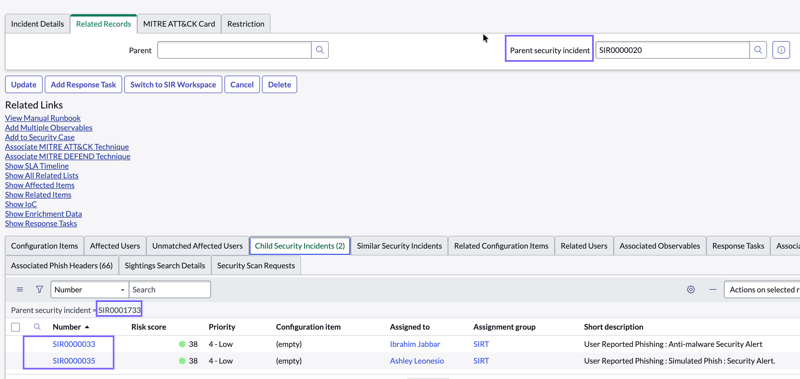
Task: Click Show Related Items link
Action: click(x=38, y=195)
